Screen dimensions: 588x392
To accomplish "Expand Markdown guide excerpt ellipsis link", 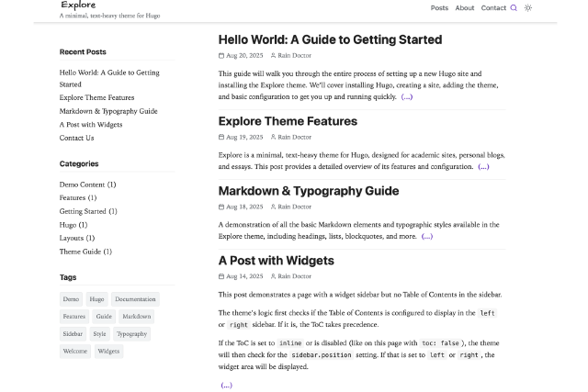I will 426,236.
